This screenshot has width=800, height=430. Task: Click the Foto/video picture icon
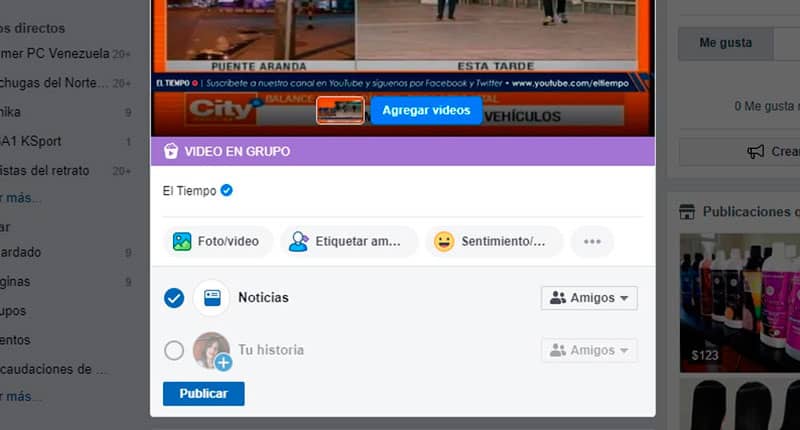pos(182,241)
